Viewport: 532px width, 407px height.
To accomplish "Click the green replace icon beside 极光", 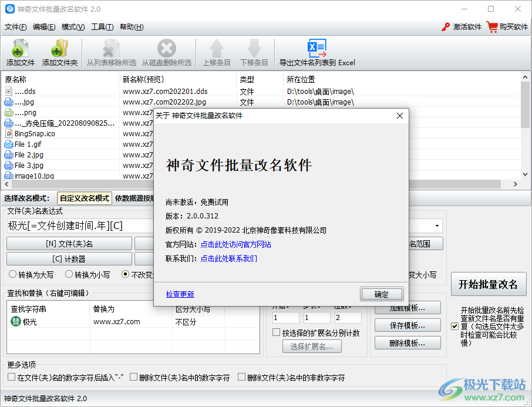I will tap(16, 321).
